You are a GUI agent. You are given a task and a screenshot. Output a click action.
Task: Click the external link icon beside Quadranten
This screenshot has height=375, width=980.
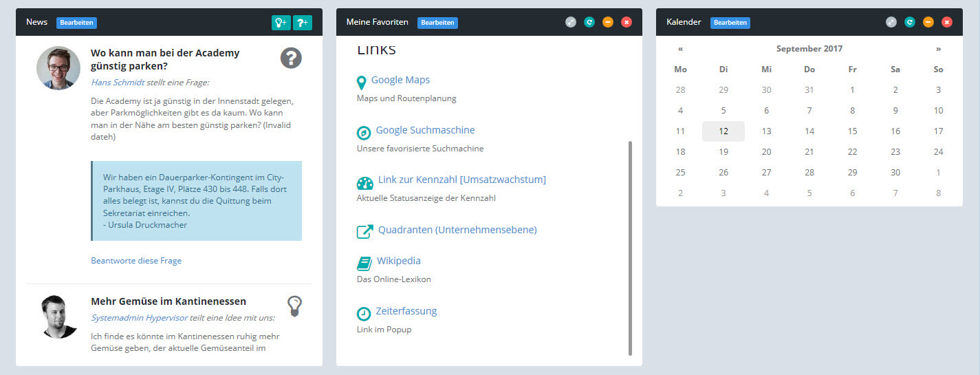[x=365, y=232]
